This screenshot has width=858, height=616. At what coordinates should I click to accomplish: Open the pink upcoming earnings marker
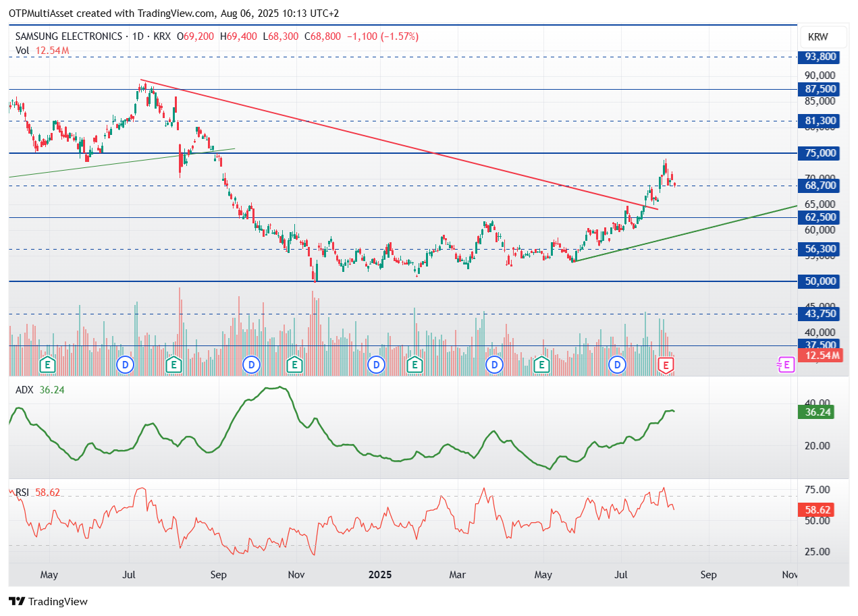(x=786, y=364)
